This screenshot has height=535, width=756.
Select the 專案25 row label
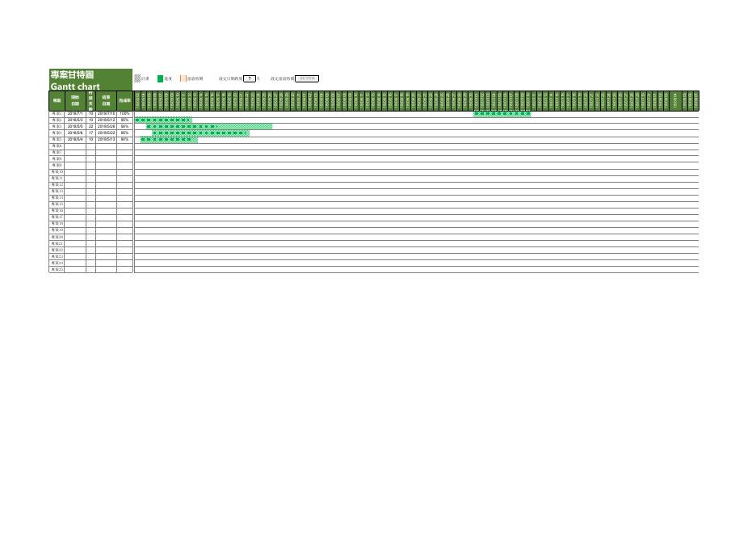click(x=57, y=270)
